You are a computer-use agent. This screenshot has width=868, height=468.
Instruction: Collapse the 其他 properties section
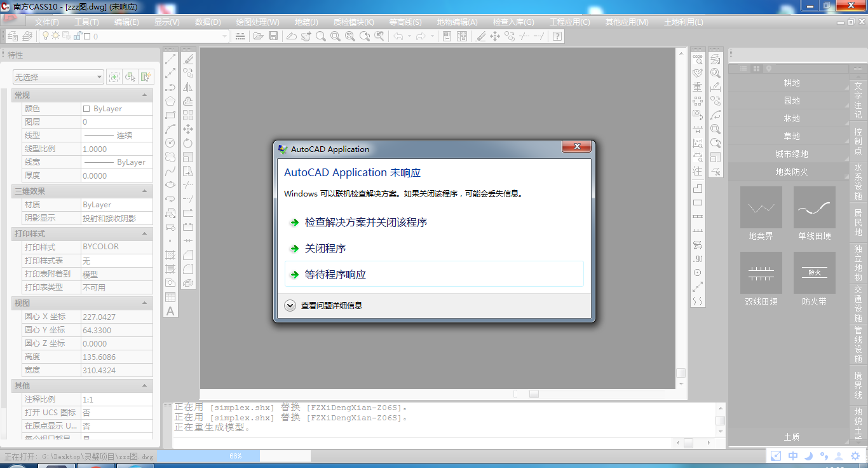coord(144,385)
